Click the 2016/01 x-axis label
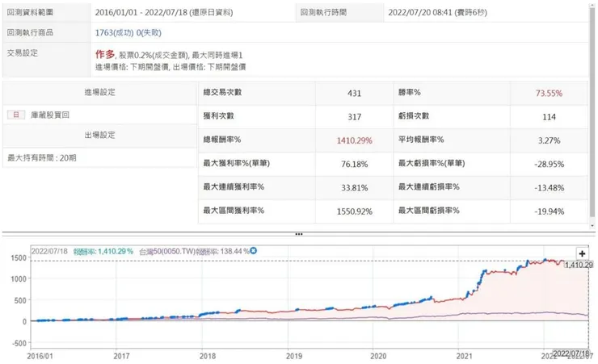This screenshot has width=598, height=364. (40, 356)
